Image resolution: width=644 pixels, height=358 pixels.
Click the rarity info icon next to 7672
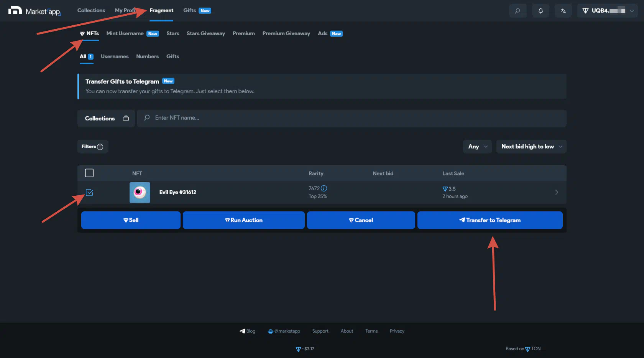point(324,188)
